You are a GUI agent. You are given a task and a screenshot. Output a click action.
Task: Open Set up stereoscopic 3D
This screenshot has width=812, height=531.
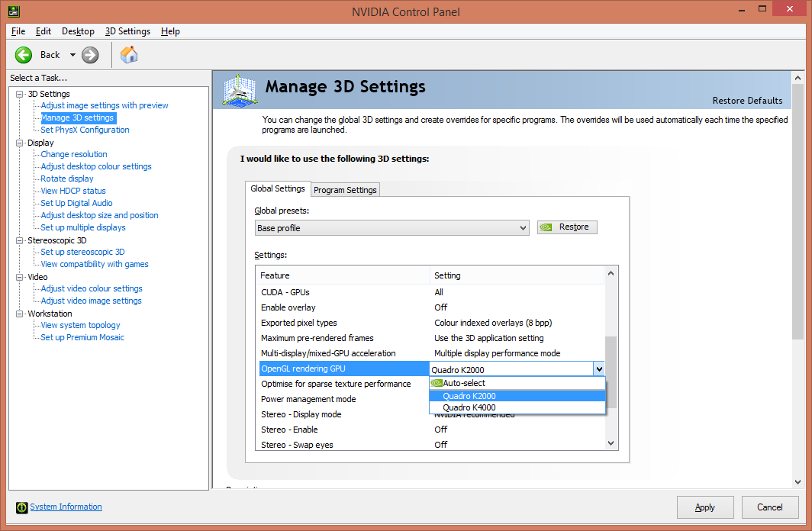click(x=83, y=252)
